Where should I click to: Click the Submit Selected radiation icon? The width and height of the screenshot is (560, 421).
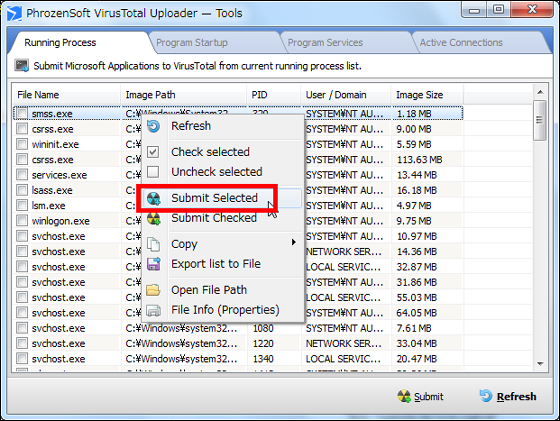[154, 199]
